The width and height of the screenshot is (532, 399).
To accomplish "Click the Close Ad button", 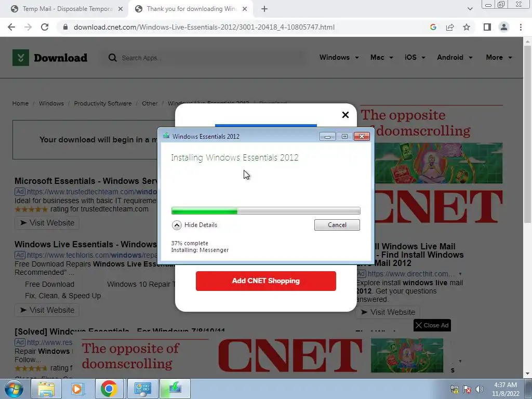I will tap(432, 325).
